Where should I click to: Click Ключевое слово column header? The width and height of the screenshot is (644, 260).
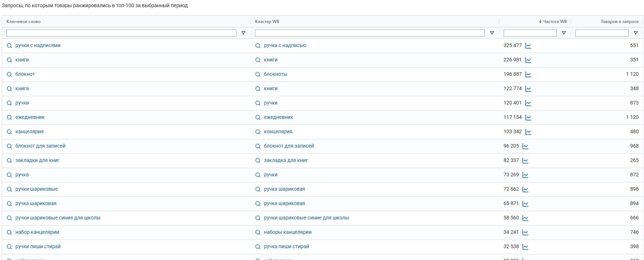(23, 22)
